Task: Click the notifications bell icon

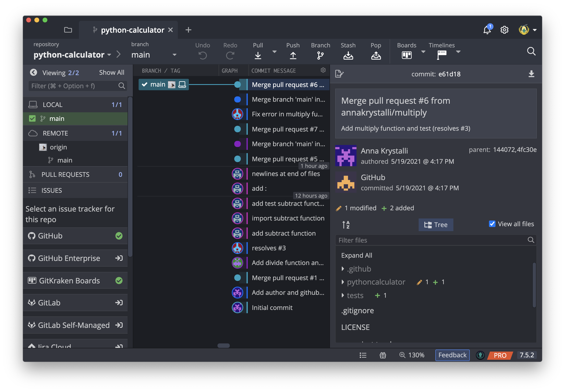Action: pos(487,30)
